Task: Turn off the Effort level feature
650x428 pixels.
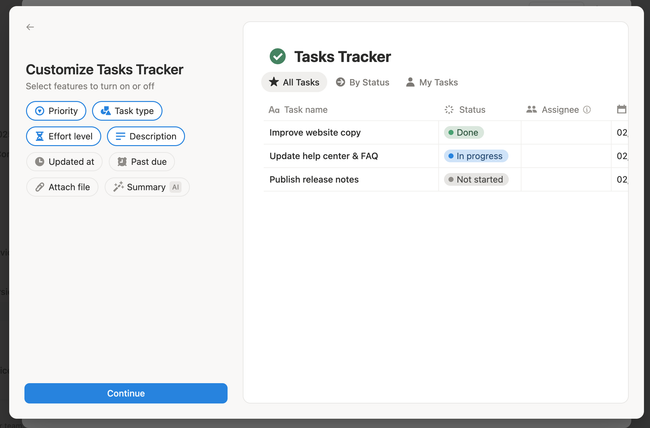Action: coord(63,136)
